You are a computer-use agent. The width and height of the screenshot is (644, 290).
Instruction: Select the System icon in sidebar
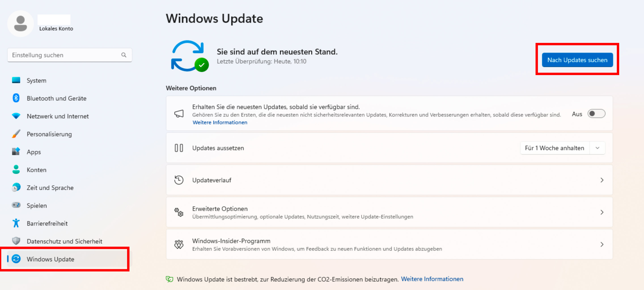pyautogui.click(x=16, y=80)
